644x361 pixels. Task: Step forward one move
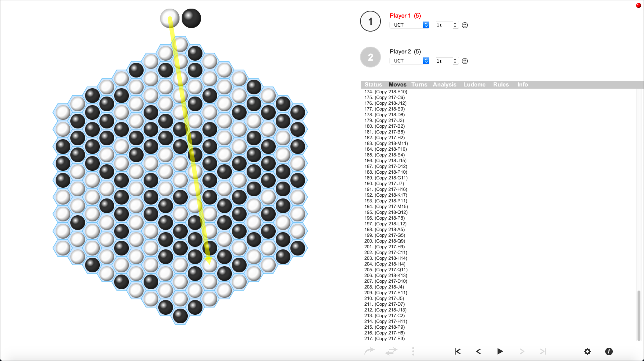[522, 351]
